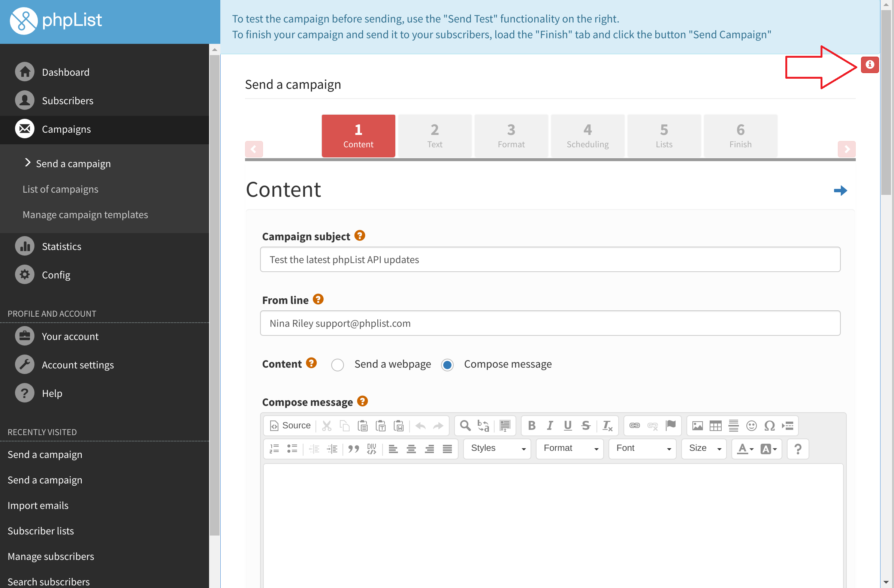Open the editor About help icon
894x588 pixels.
click(798, 449)
